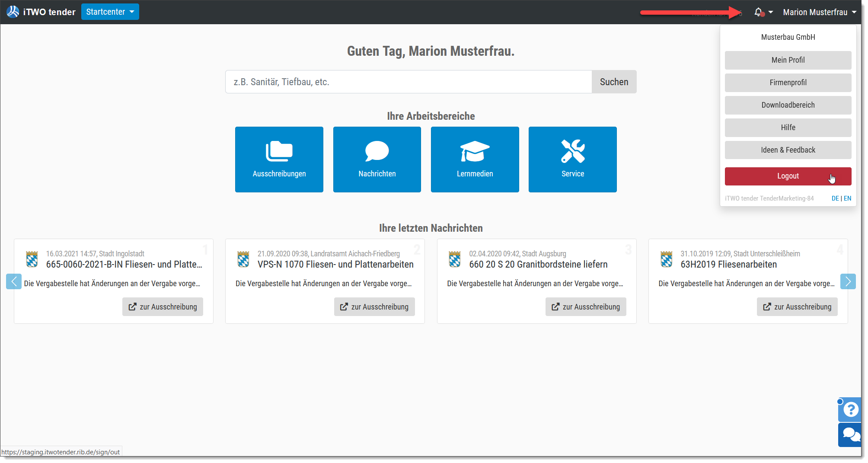868x463 pixels.
Task: Open Ideen & Feedback menu entry
Action: pos(788,150)
